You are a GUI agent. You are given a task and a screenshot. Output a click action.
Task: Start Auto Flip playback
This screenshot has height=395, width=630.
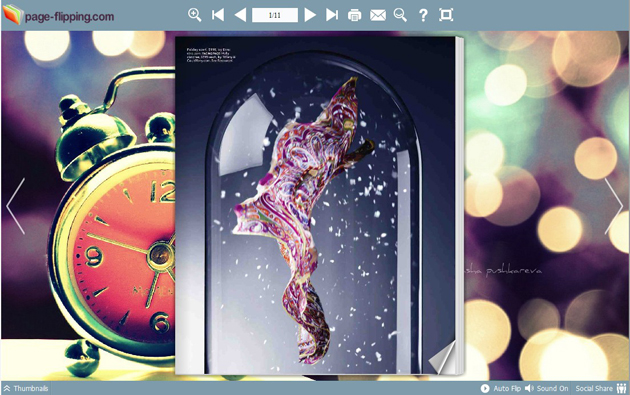pyautogui.click(x=501, y=388)
